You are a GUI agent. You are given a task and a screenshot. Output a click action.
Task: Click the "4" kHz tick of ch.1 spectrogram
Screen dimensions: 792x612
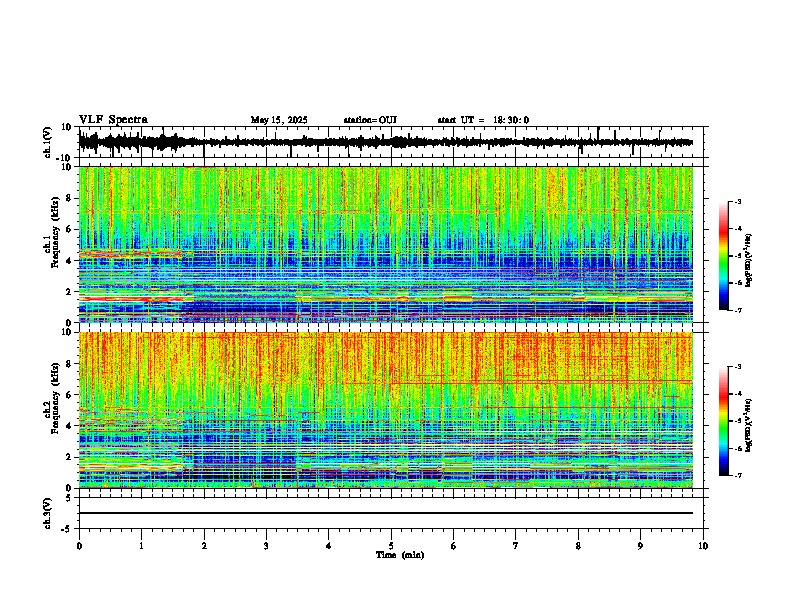click(x=71, y=261)
